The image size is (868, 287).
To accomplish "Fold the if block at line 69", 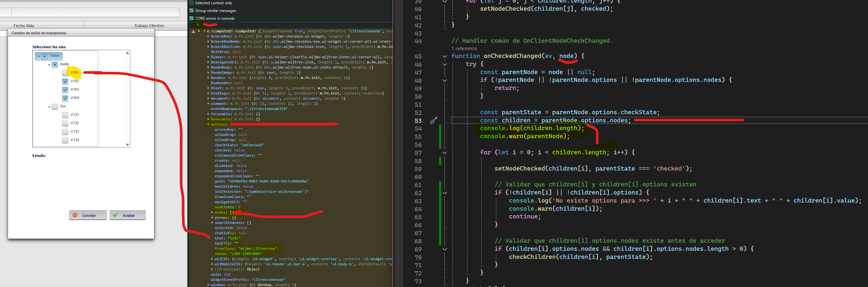I will tap(445, 249).
